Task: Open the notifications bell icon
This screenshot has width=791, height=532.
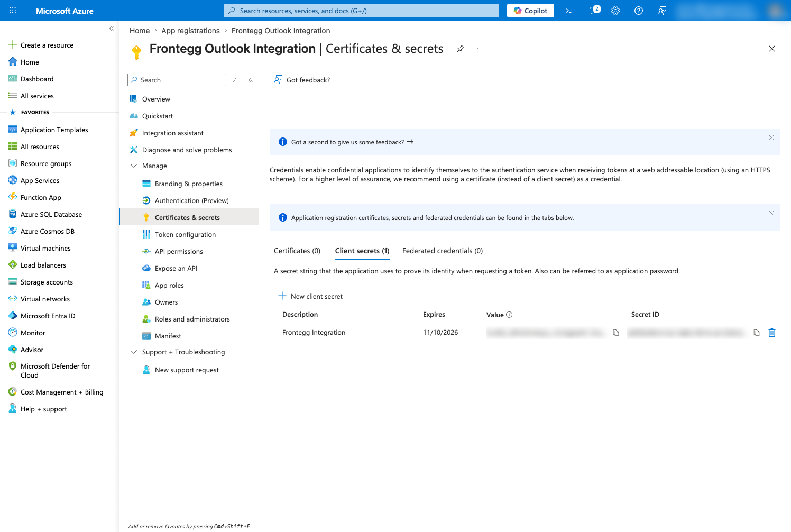Action: coord(594,10)
